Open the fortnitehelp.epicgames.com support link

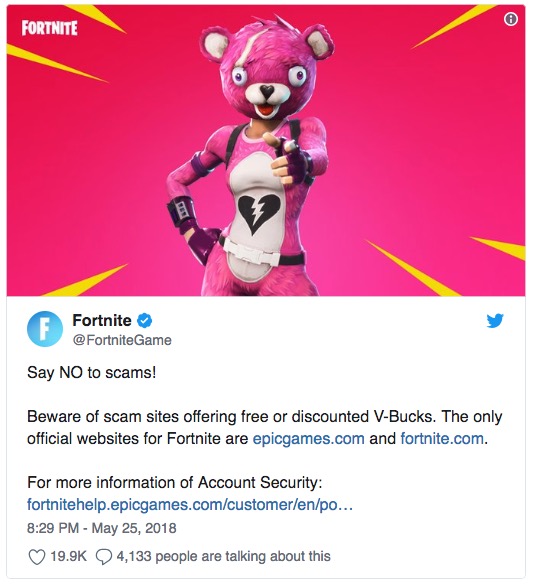pos(190,505)
